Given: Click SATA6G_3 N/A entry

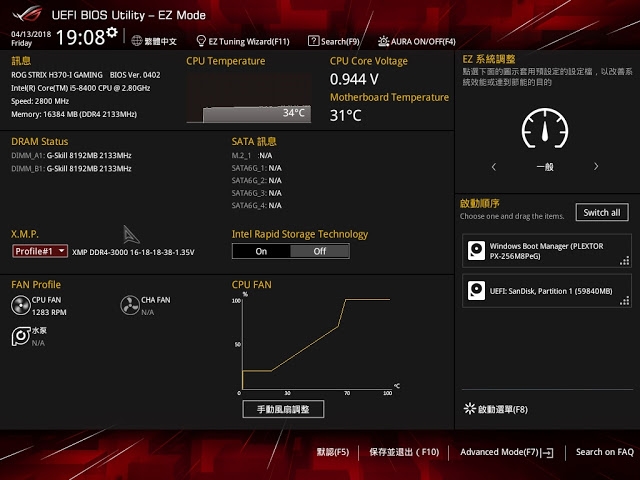Looking at the screenshot, I should coord(257,193).
